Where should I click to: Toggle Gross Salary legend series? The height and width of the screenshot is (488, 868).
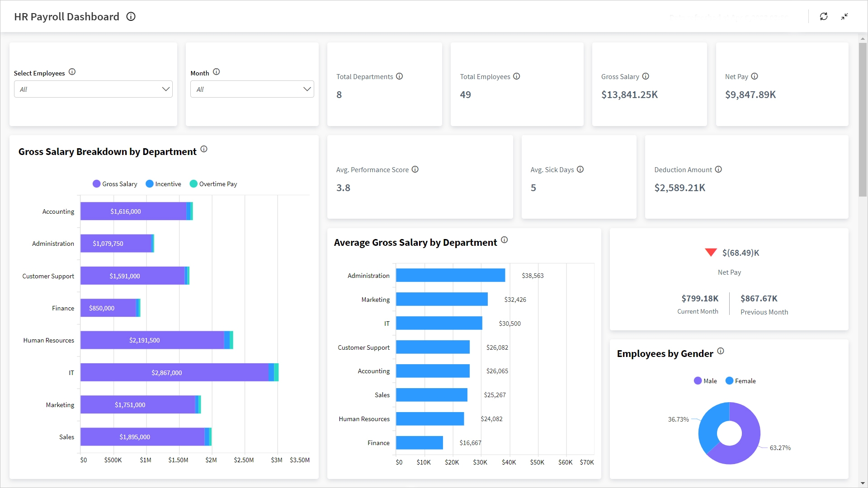coord(115,184)
